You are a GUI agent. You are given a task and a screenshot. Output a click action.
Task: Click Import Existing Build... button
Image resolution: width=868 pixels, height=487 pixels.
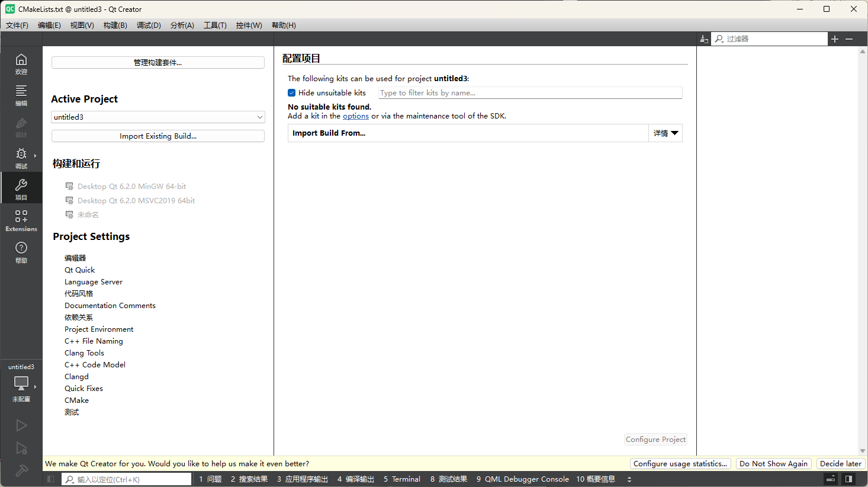point(158,136)
